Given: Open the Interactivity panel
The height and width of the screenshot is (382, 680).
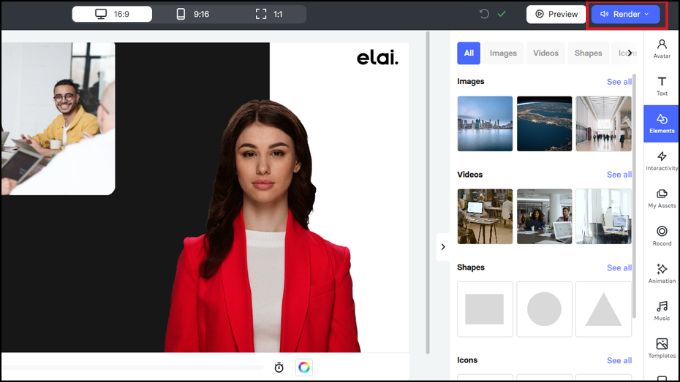Looking at the screenshot, I should [x=661, y=161].
